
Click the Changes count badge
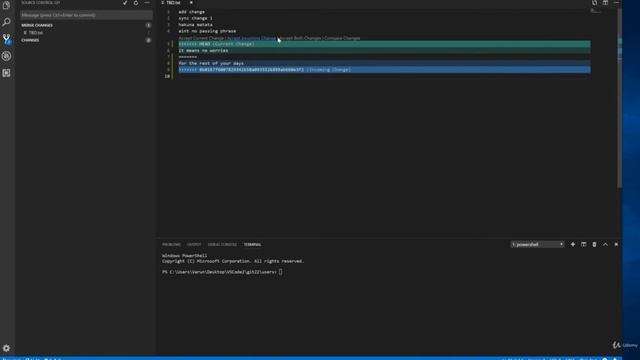pyautogui.click(x=148, y=40)
